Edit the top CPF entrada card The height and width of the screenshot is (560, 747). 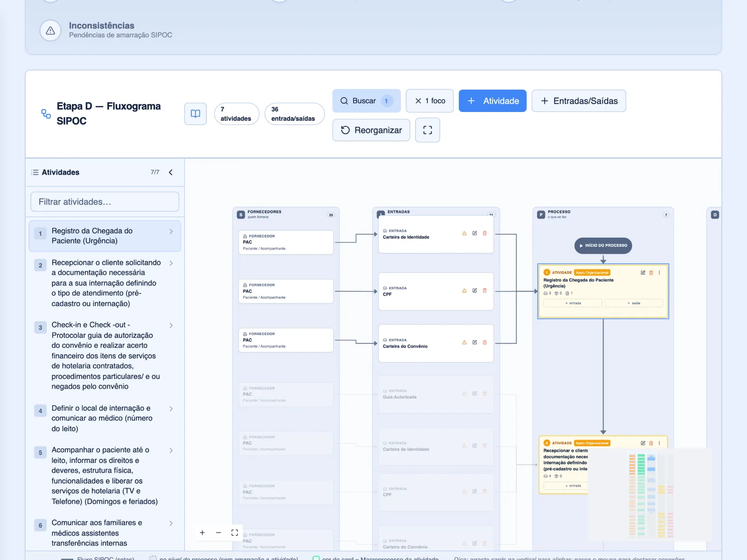point(474,291)
